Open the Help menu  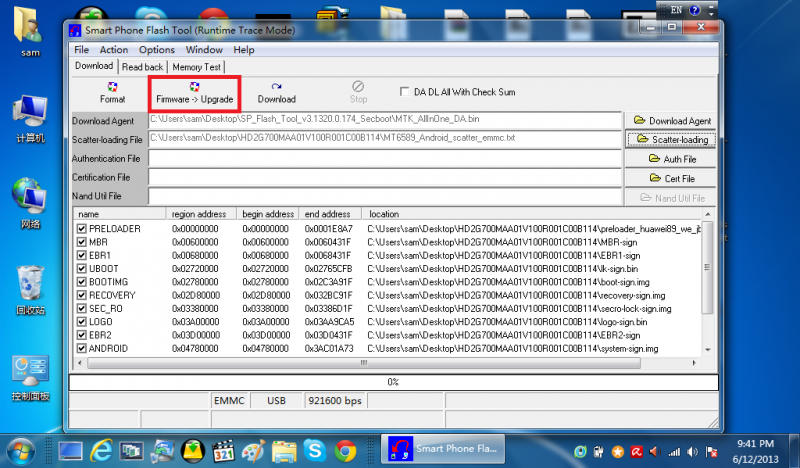tap(244, 50)
